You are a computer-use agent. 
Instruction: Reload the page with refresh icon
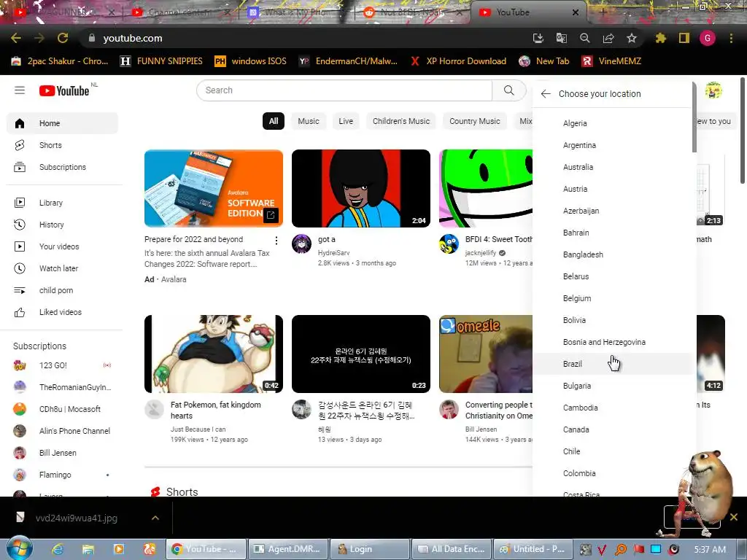click(x=63, y=38)
